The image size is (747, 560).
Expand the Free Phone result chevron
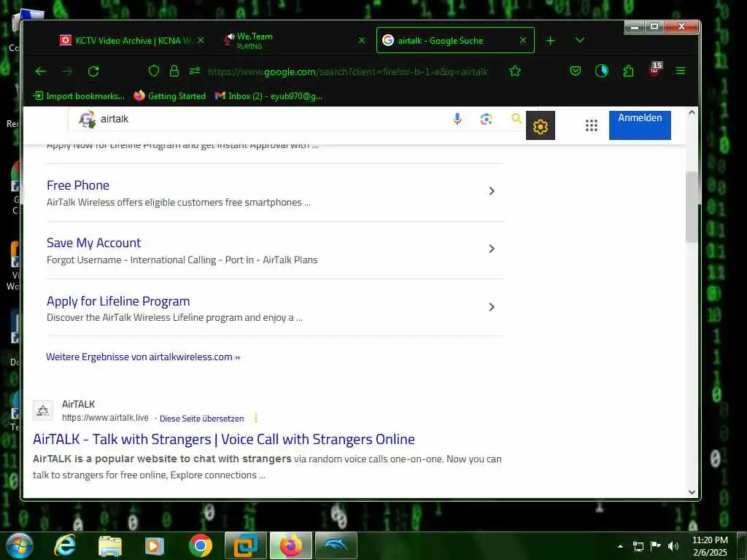tap(492, 191)
